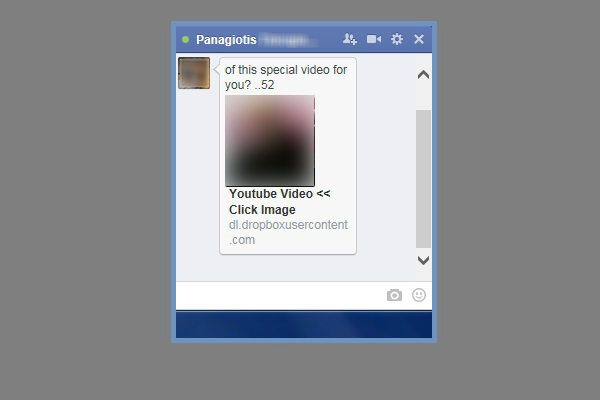The image size is (600, 400).
Task: Click the scroll down arrow in chat
Action: pos(423,260)
